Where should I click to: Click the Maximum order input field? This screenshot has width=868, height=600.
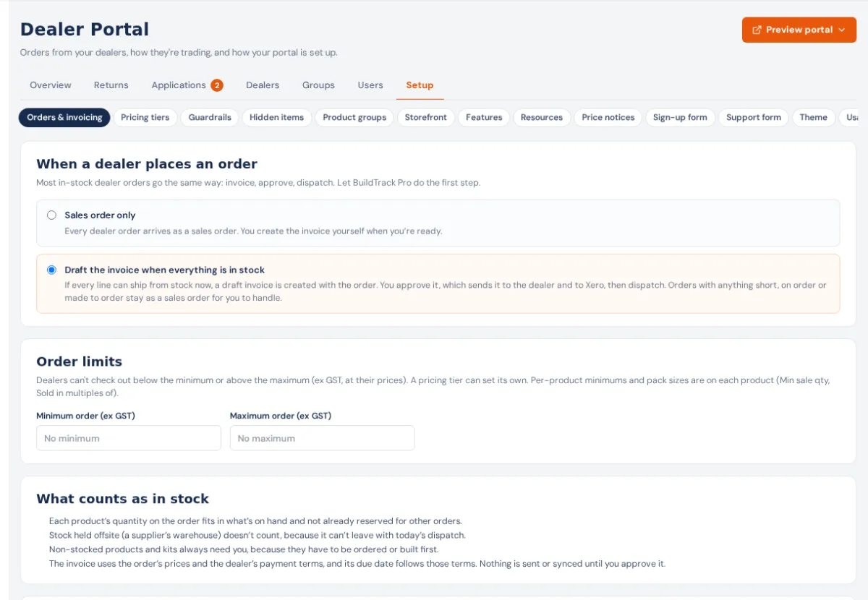(x=323, y=438)
